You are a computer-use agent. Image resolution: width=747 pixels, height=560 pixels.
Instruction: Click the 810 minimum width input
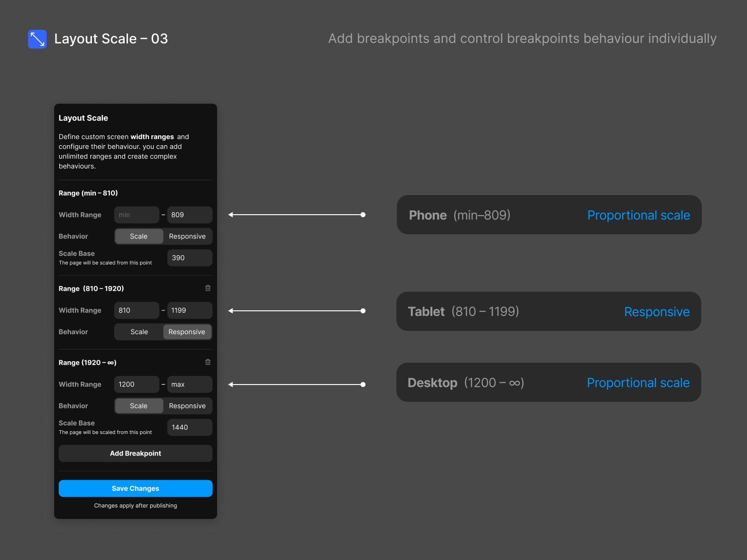point(136,310)
